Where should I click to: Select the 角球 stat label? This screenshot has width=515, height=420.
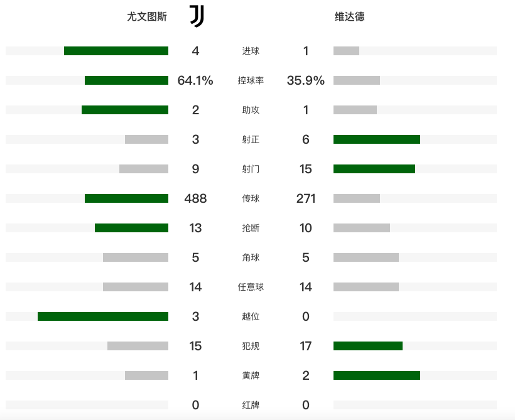251,257
